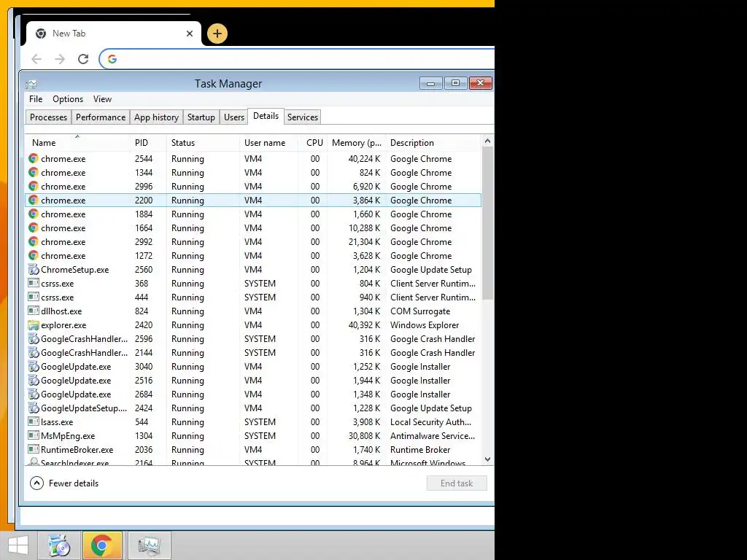Switch to the App history tab
Viewport: 747px width, 560px height.
tap(156, 117)
